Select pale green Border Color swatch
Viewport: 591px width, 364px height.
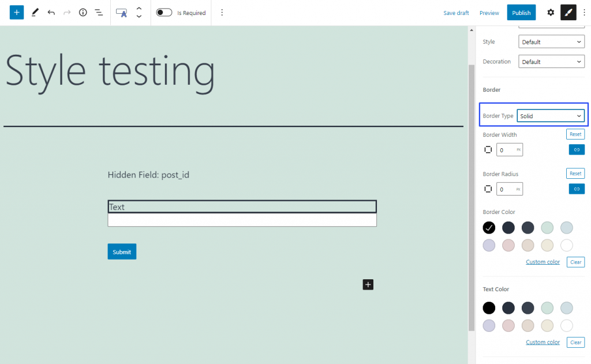547,228
